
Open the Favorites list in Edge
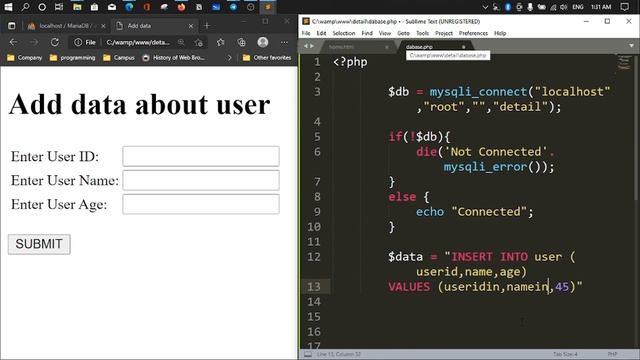click(x=221, y=42)
